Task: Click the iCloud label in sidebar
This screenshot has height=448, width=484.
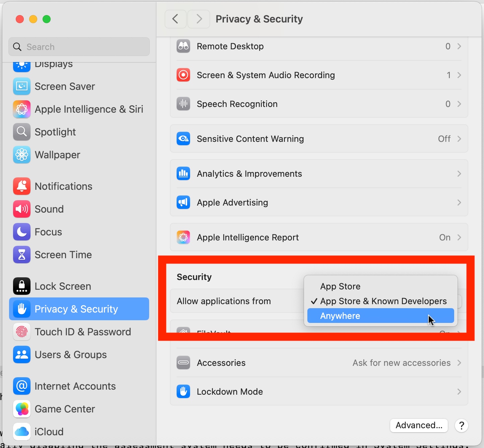Action: click(49, 432)
